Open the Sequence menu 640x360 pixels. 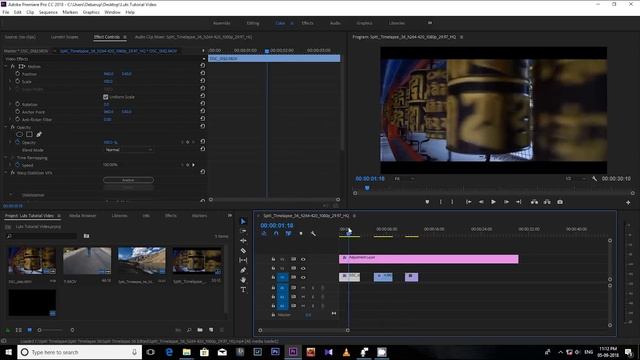[x=48, y=12]
